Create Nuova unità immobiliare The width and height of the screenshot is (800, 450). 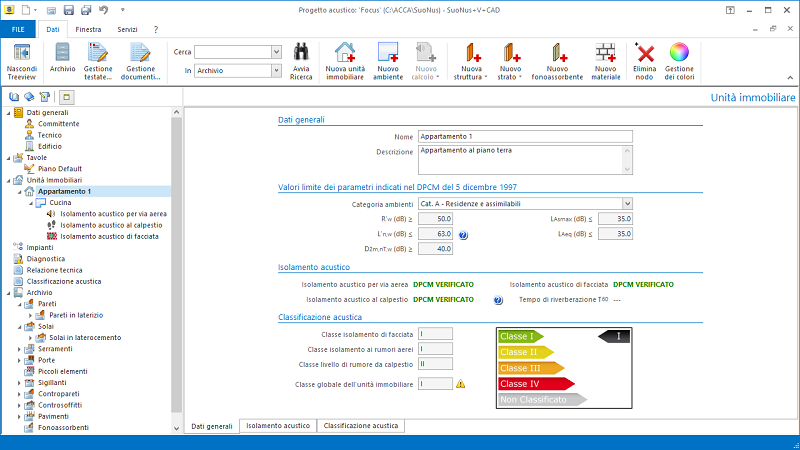(x=345, y=62)
